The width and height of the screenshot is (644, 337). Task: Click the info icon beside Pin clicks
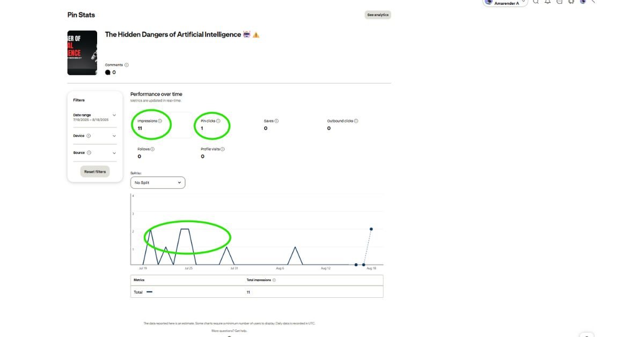(218, 121)
